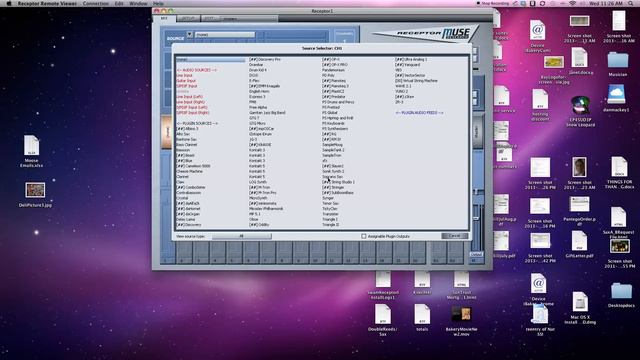
Task: Click the danmackey1 iDisk icon
Action: 616,98
